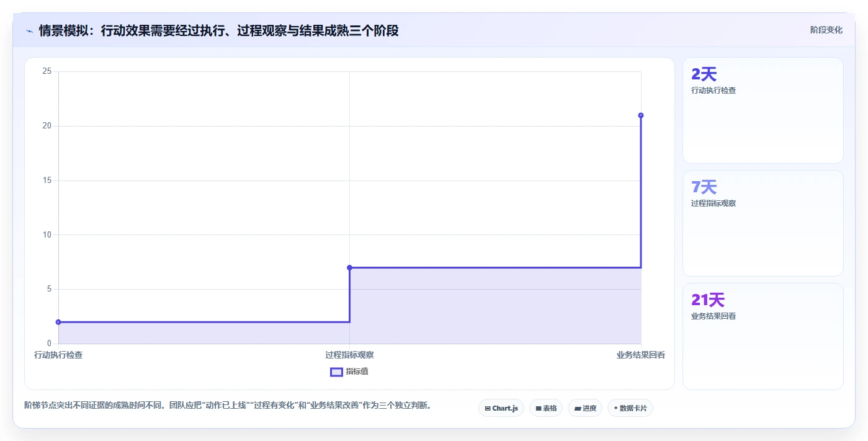Click the 指标值 legend text

tap(357, 372)
